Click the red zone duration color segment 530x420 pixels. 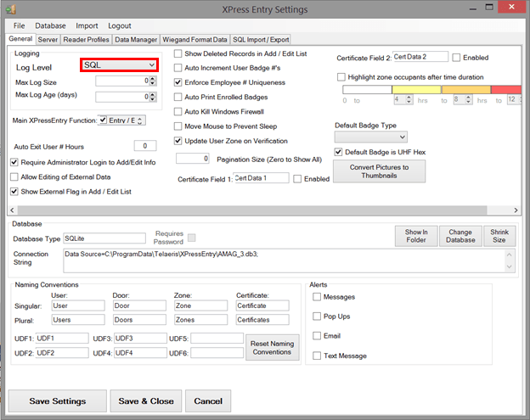506,89
